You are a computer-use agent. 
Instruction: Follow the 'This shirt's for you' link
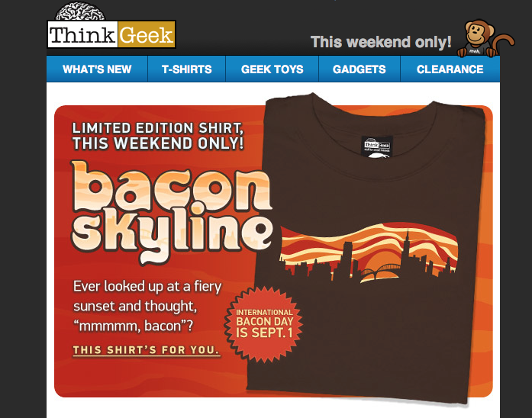coord(147,350)
